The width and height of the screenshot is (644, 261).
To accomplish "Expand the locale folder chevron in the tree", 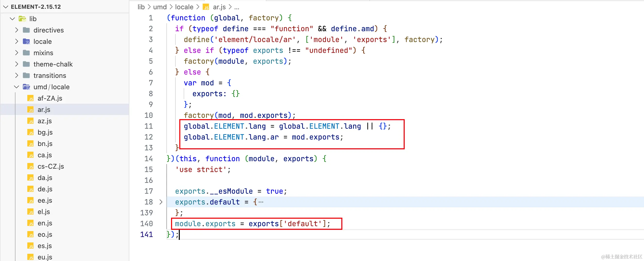I will click(x=17, y=41).
